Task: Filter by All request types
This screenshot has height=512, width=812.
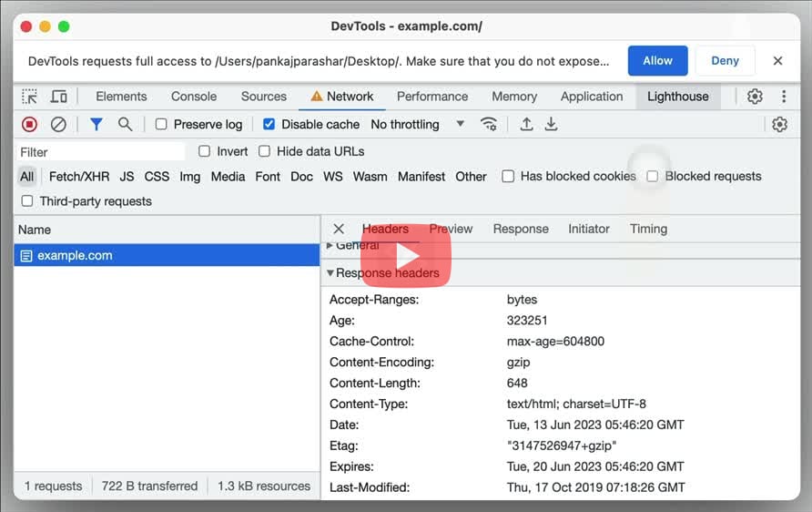Action: pos(27,177)
